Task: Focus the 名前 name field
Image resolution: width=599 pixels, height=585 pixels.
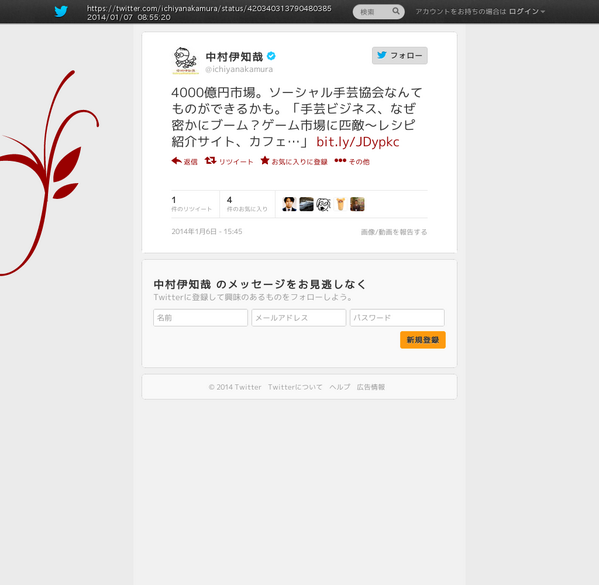Action: (201, 318)
